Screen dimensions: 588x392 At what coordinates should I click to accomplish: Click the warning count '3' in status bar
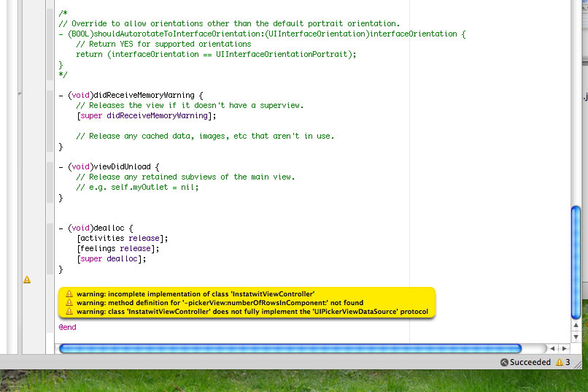tap(568, 362)
